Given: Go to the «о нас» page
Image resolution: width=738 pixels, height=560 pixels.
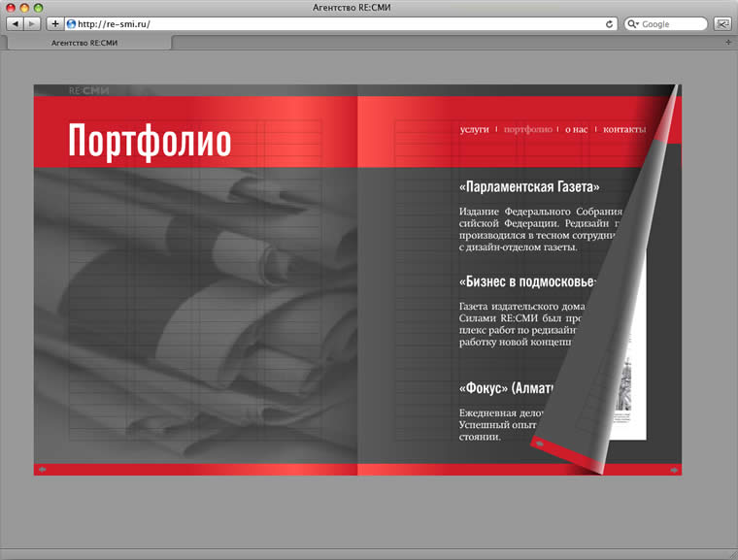Looking at the screenshot, I should pyautogui.click(x=575, y=129).
